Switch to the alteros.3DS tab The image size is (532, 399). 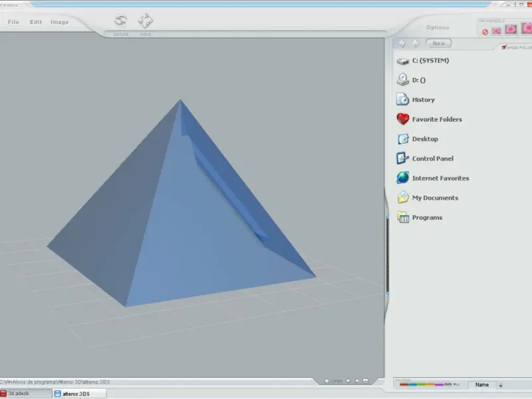(80, 394)
